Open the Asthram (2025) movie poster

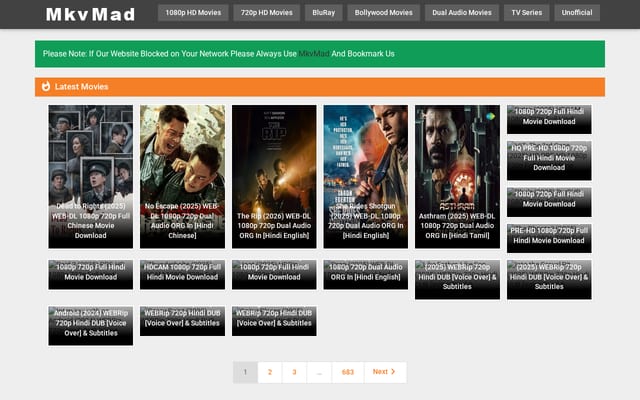pyautogui.click(x=457, y=176)
